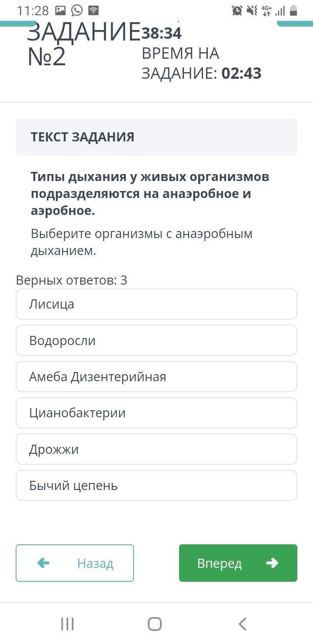Tap the Wi-Fi hotspot status icon
313x644 pixels.
coord(93,10)
